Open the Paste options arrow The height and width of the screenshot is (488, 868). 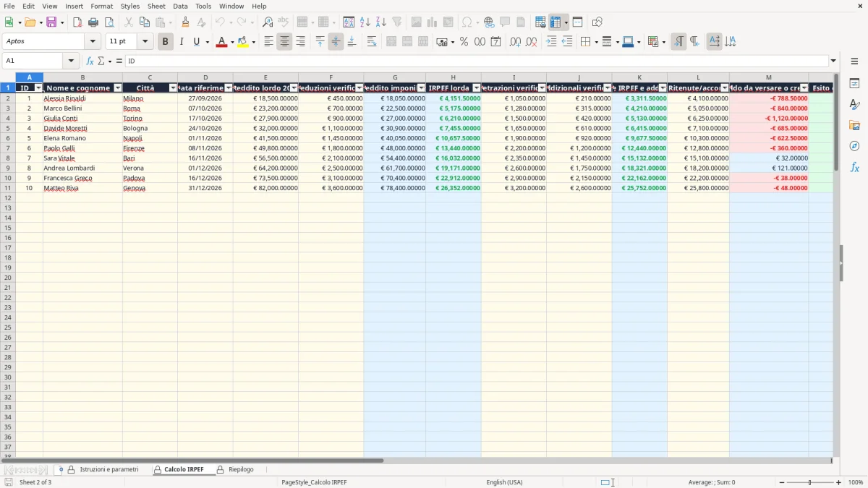(170, 22)
